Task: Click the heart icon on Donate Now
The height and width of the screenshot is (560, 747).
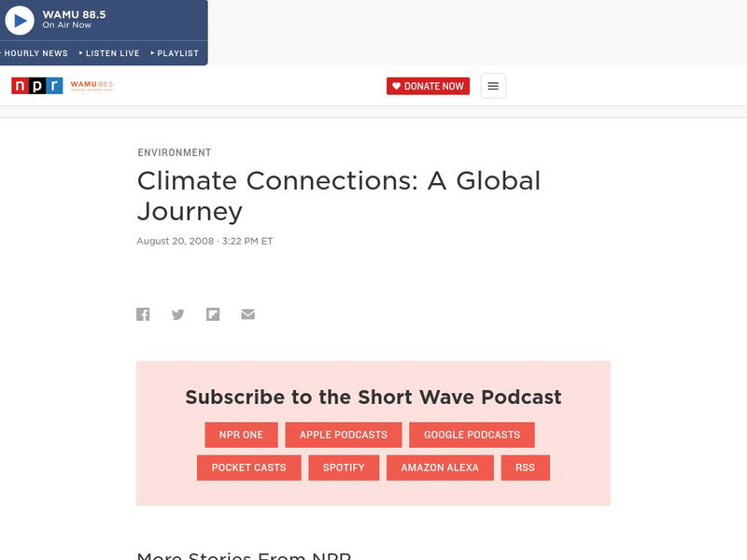Action: coord(398,85)
